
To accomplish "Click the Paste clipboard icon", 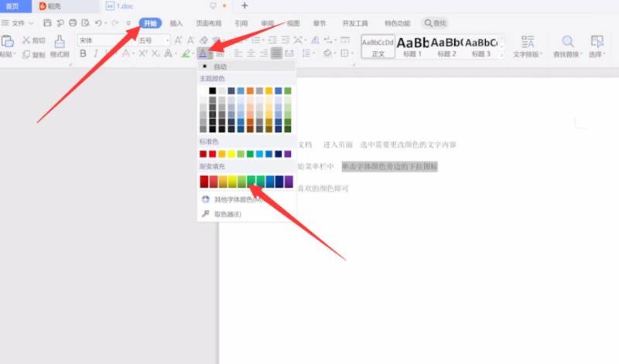I will (x=7, y=41).
